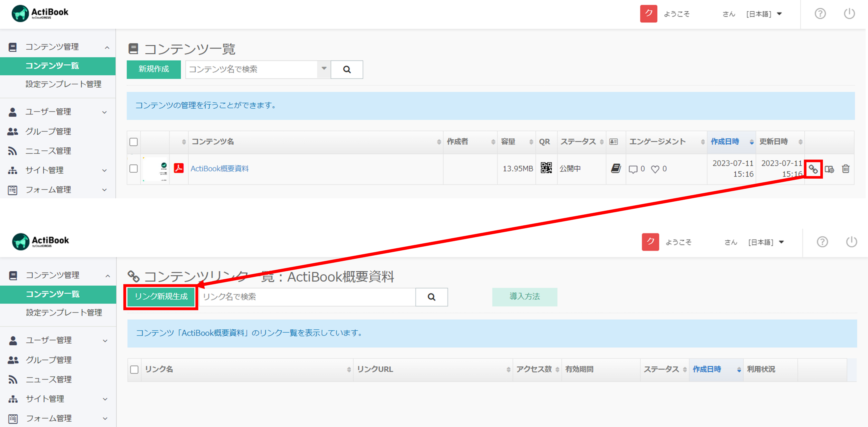
Task: Sort link table by アクセス数 column
Action: pos(538,370)
